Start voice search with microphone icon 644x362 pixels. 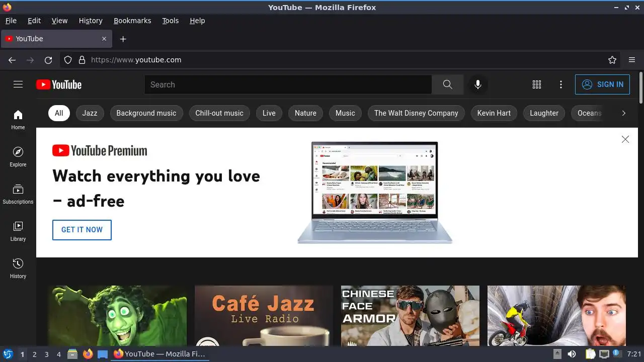pyautogui.click(x=478, y=84)
